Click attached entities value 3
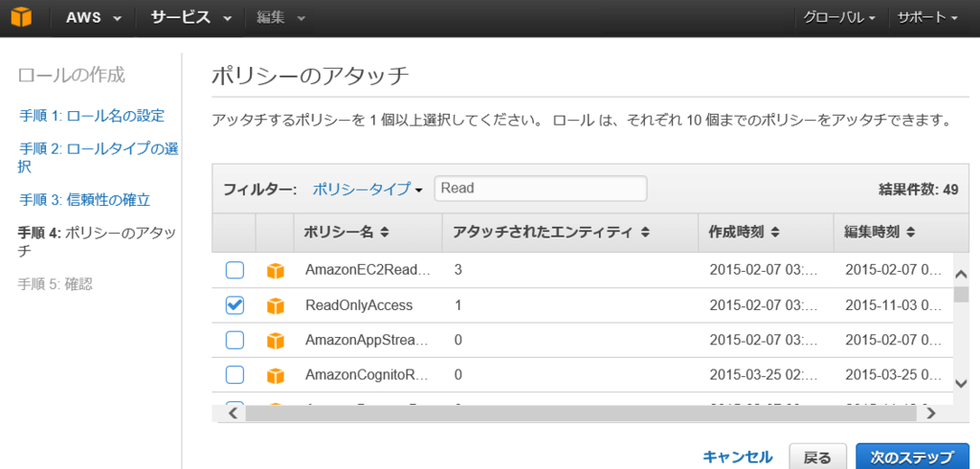Viewport: 980px width, 469px height. 458,270
